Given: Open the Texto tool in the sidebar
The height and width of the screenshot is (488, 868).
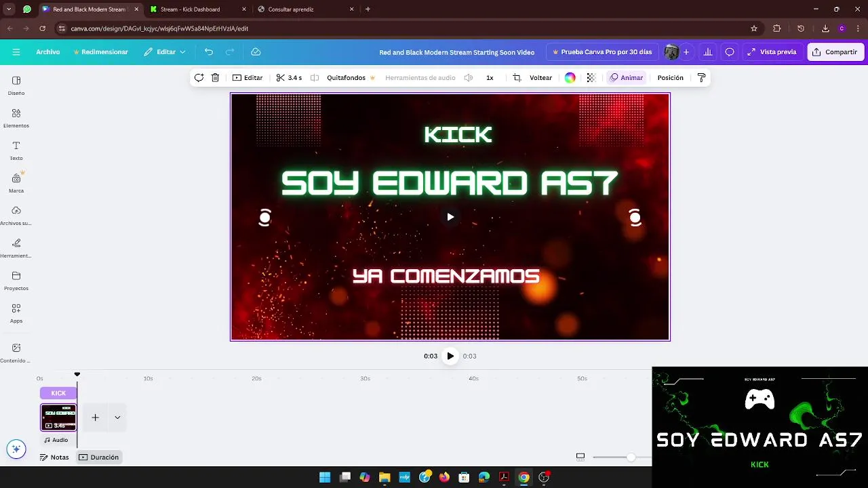Looking at the screenshot, I should [16, 150].
